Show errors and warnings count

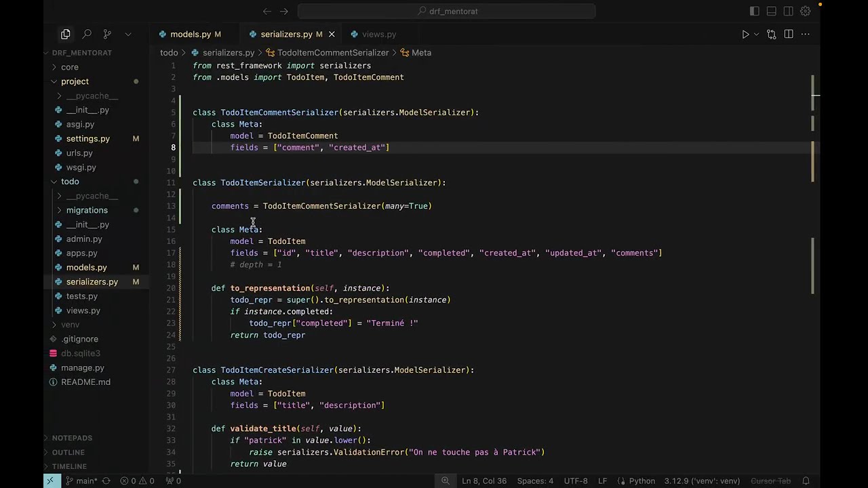(x=137, y=481)
